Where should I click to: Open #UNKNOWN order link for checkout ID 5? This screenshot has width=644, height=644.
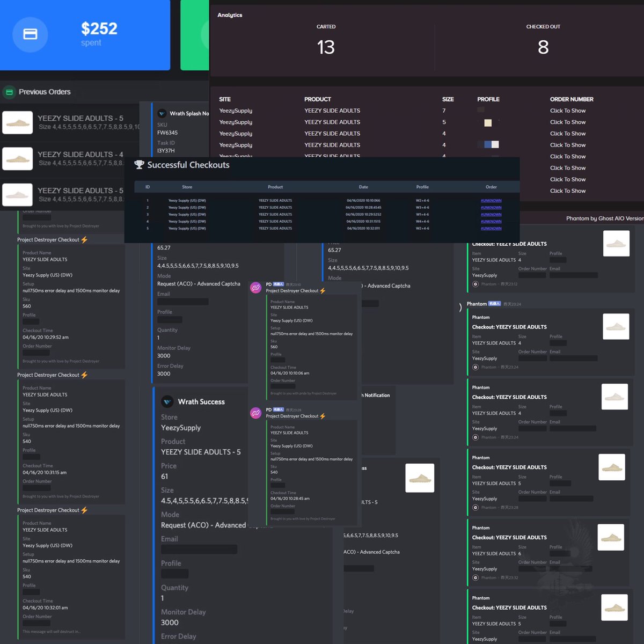click(491, 229)
